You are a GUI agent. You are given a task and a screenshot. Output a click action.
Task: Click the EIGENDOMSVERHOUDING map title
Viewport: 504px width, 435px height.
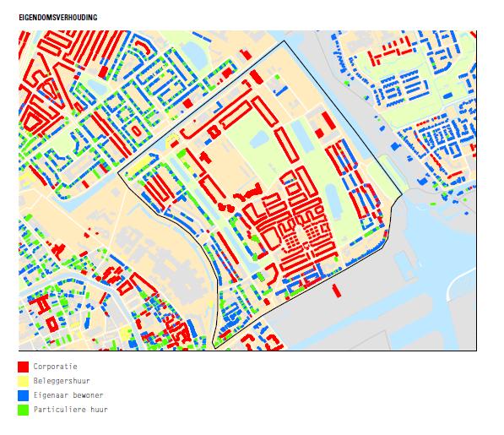click(x=58, y=18)
